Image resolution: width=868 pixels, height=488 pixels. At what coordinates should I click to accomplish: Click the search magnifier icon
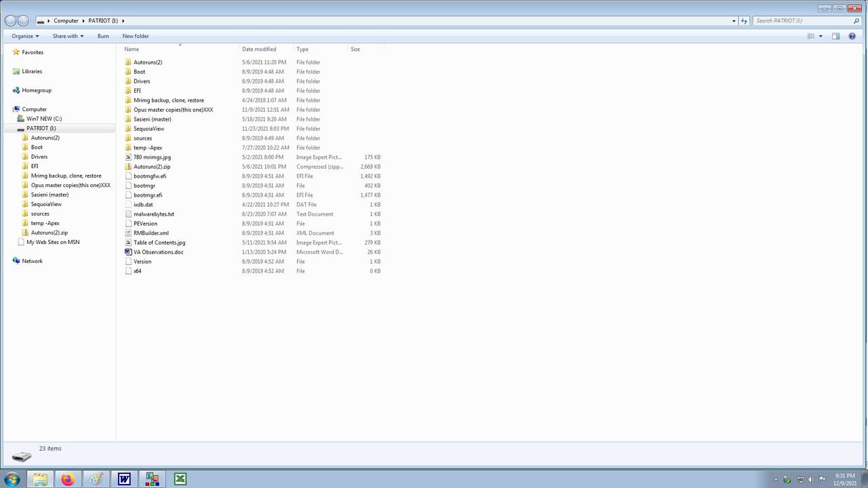click(x=857, y=21)
